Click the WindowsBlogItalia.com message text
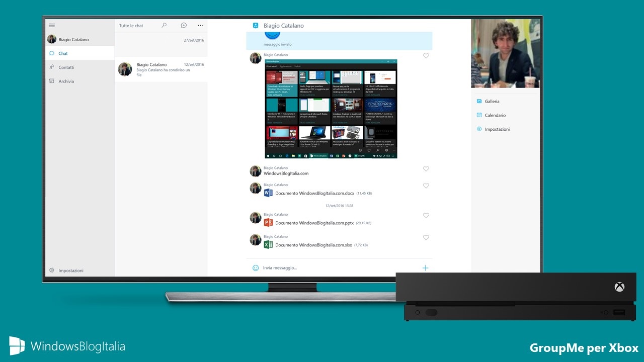 [286, 173]
